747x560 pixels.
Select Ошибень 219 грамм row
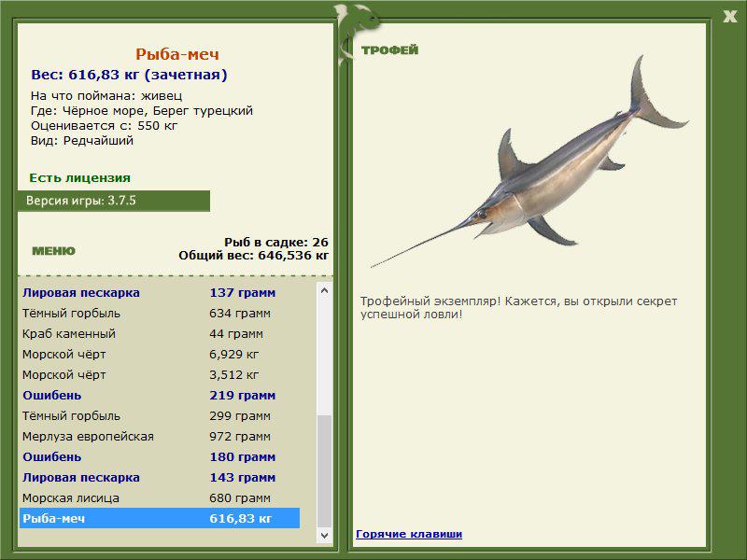(160, 395)
